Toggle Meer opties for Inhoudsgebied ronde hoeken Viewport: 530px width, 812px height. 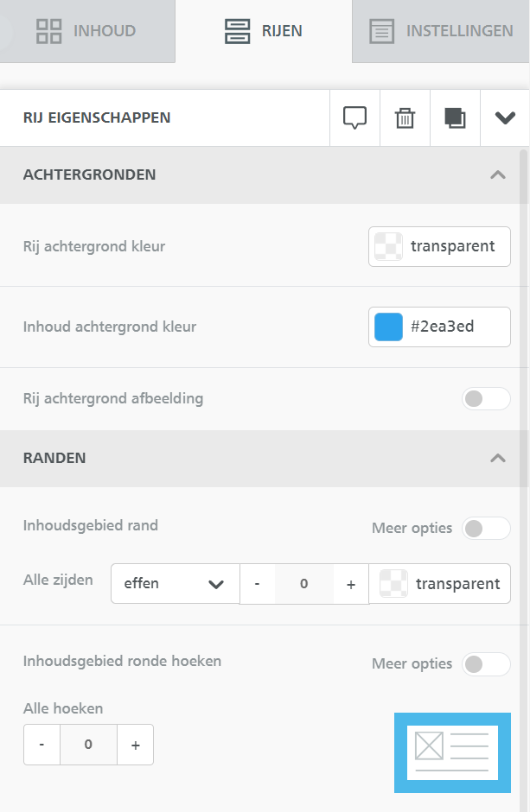coord(485,664)
